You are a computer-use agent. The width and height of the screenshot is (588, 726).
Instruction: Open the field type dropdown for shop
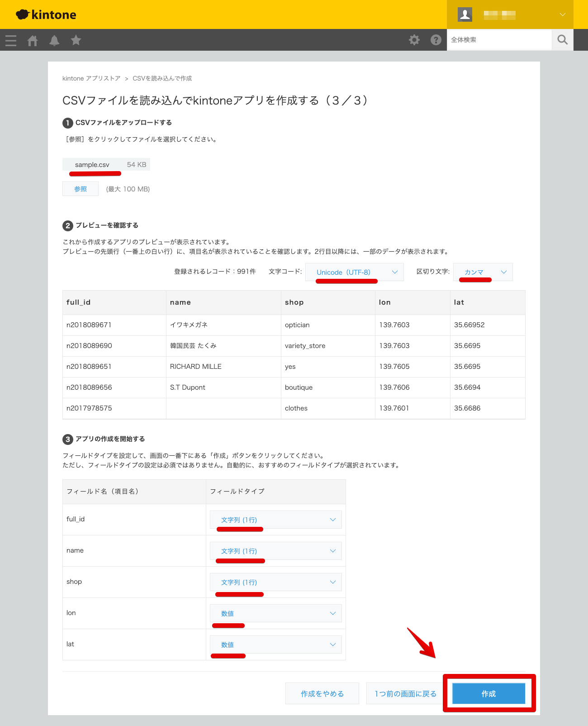click(276, 582)
